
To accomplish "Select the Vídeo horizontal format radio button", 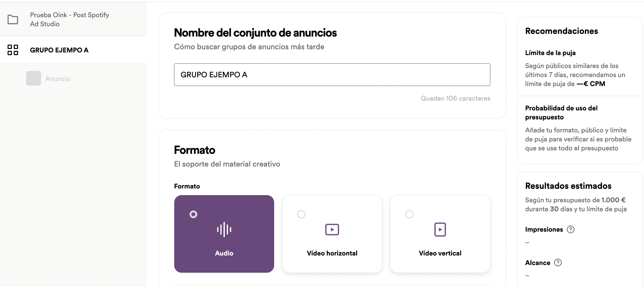I will 301,214.
